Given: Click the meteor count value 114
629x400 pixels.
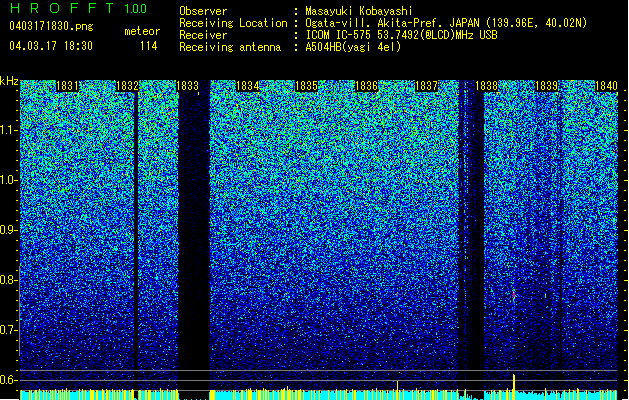Looking at the screenshot, I should pyautogui.click(x=148, y=46).
